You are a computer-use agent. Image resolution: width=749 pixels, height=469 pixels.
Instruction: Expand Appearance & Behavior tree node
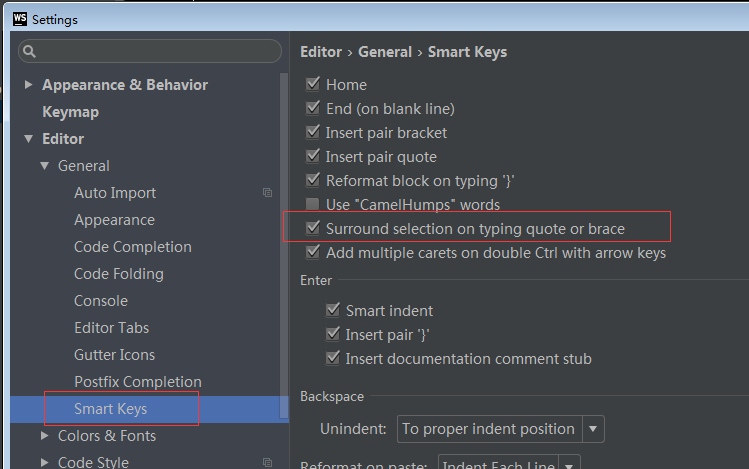click(29, 85)
